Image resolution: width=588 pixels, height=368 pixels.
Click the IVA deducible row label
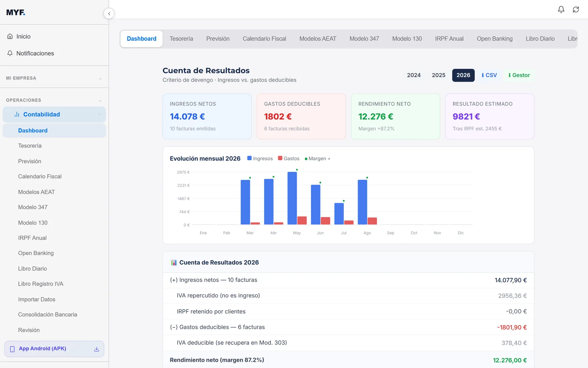point(232,343)
